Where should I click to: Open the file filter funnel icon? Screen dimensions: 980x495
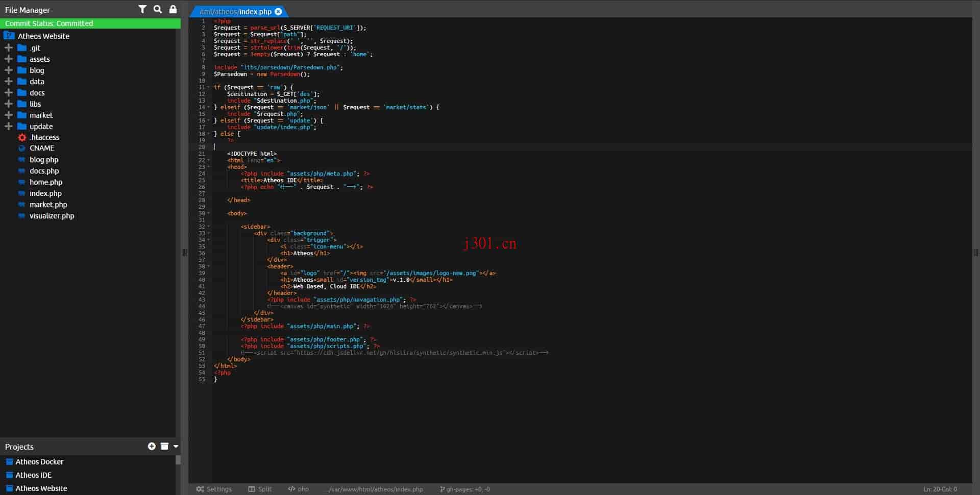coord(142,9)
